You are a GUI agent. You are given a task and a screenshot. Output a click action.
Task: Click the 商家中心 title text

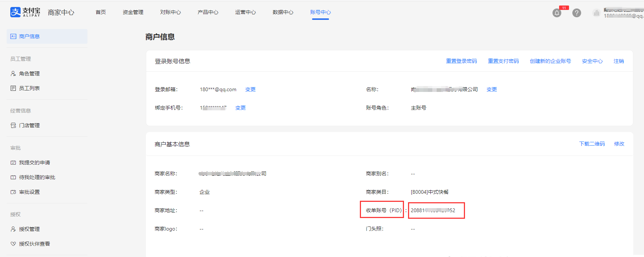click(61, 13)
